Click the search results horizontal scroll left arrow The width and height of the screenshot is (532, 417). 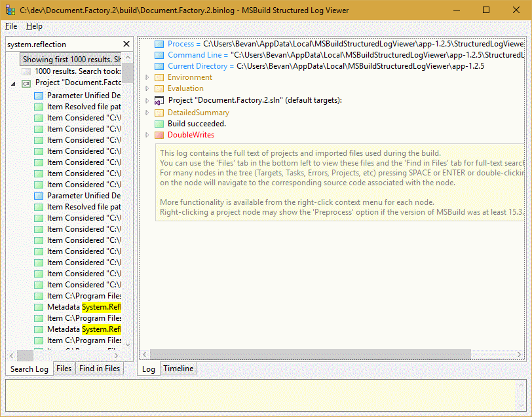coord(12,355)
